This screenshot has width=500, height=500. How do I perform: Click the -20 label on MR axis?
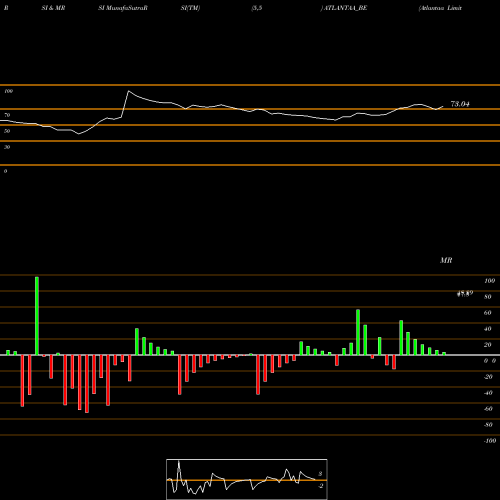[488, 377]
